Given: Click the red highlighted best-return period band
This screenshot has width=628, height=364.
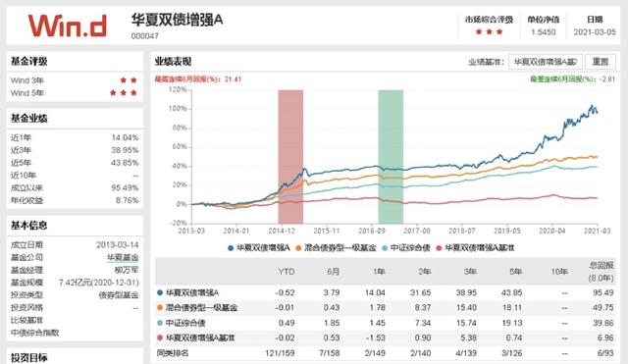Looking at the screenshot, I should pos(290,157).
